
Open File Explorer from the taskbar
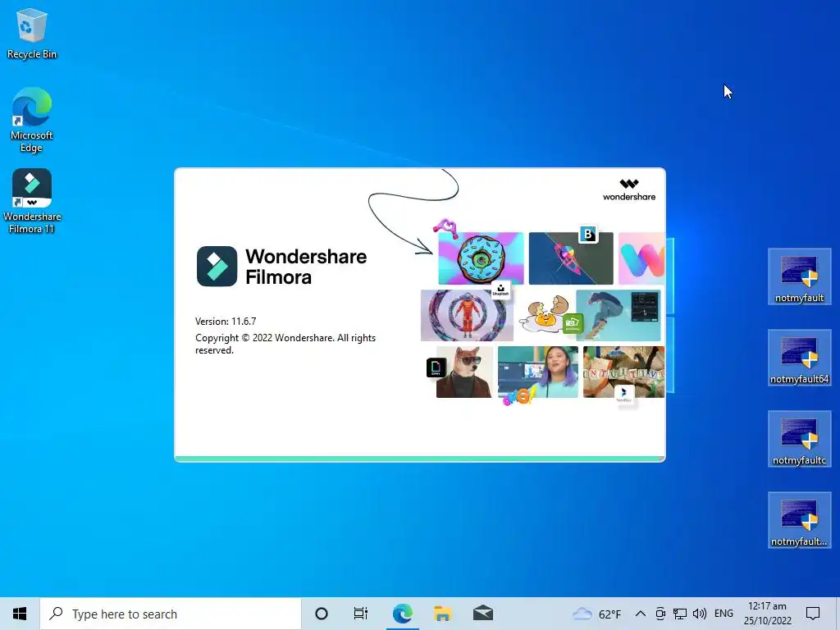pos(442,614)
